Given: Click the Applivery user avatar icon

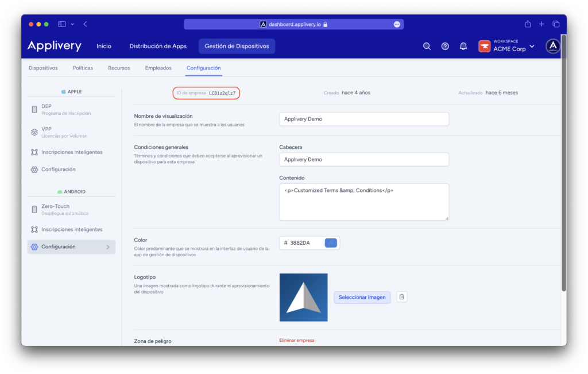Looking at the screenshot, I should [552, 47].
